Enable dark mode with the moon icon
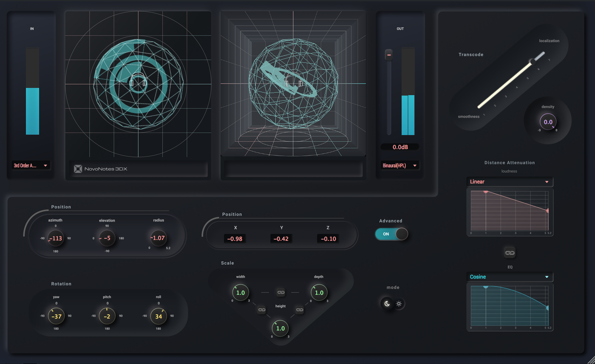This screenshot has width=595, height=364. pos(388,304)
